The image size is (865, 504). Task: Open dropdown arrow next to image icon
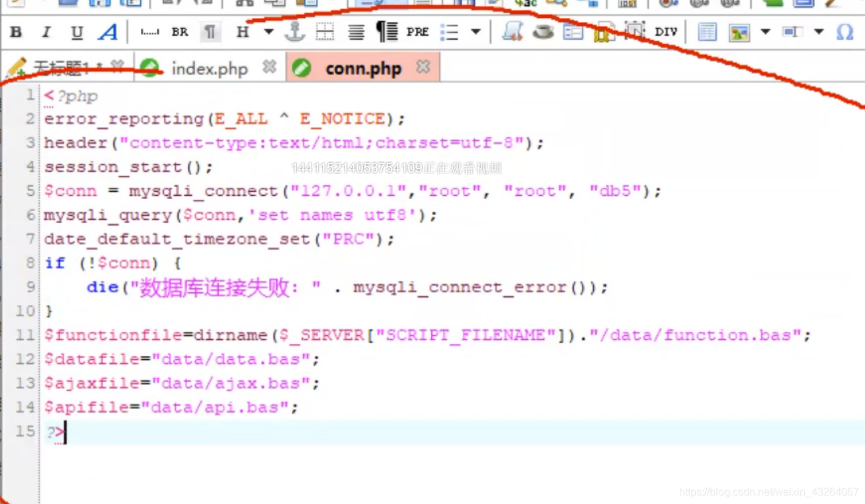(765, 32)
